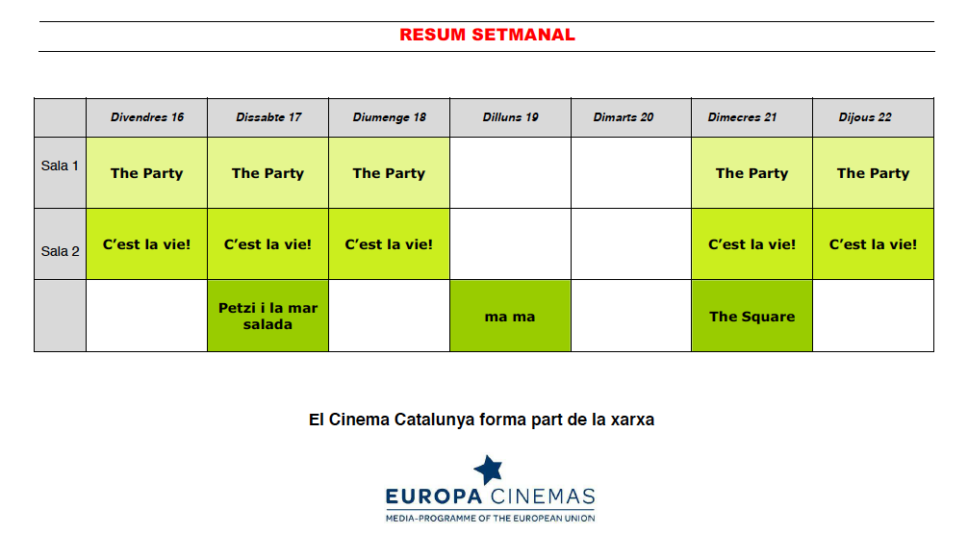The width and height of the screenshot is (968, 560).
Task: Click the Dijous 22 column header
Action: click(x=873, y=117)
